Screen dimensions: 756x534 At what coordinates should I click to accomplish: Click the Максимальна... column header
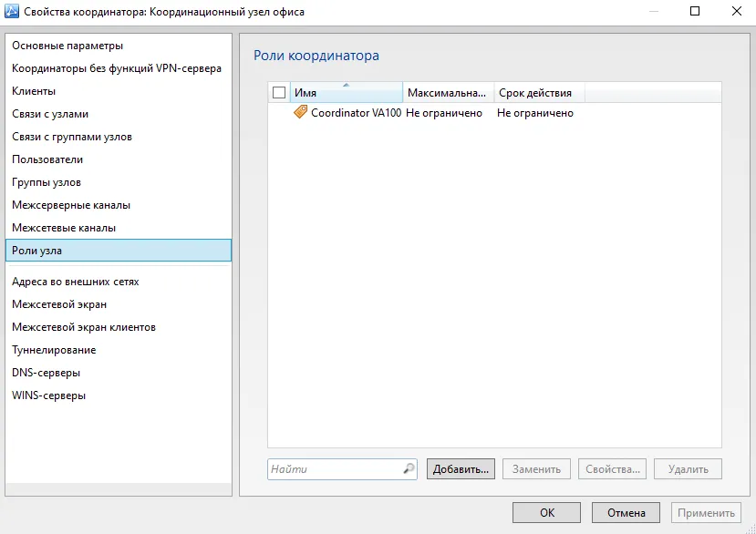(x=449, y=93)
